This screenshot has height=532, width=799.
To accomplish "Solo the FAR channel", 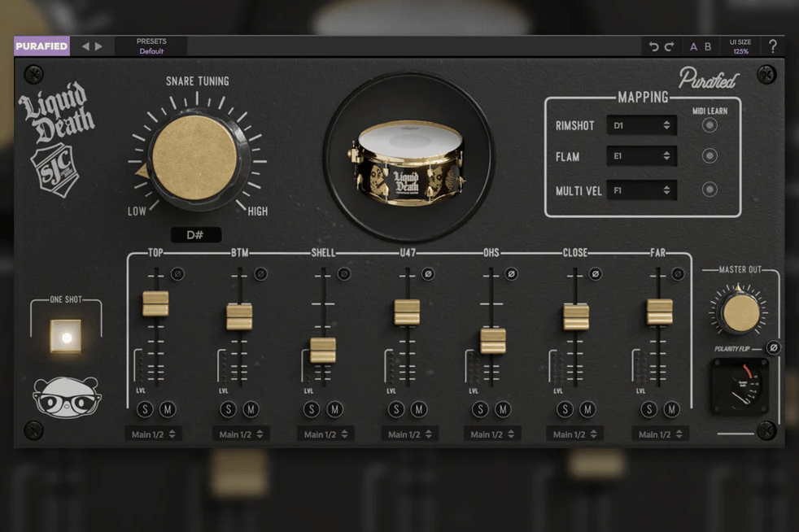I will coord(648,409).
